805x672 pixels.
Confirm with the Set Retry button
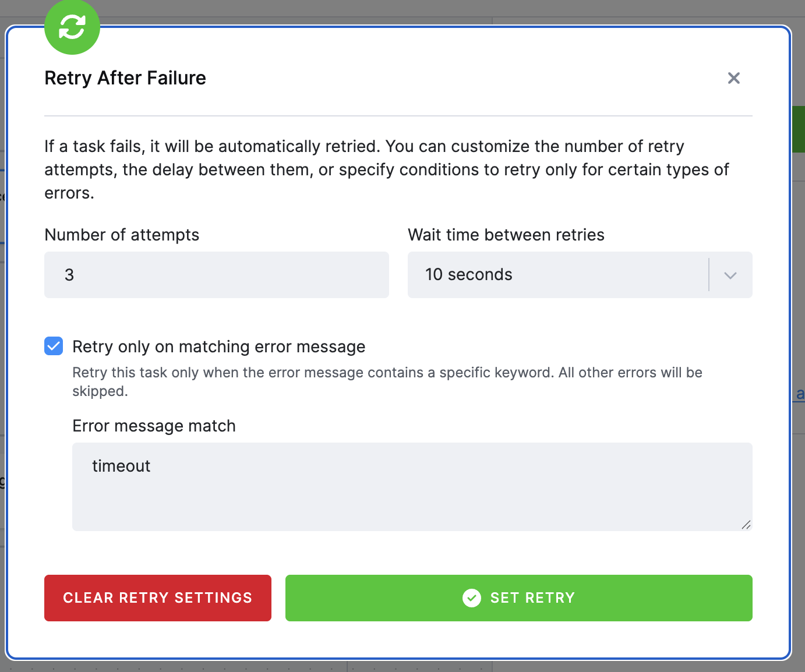tap(519, 598)
